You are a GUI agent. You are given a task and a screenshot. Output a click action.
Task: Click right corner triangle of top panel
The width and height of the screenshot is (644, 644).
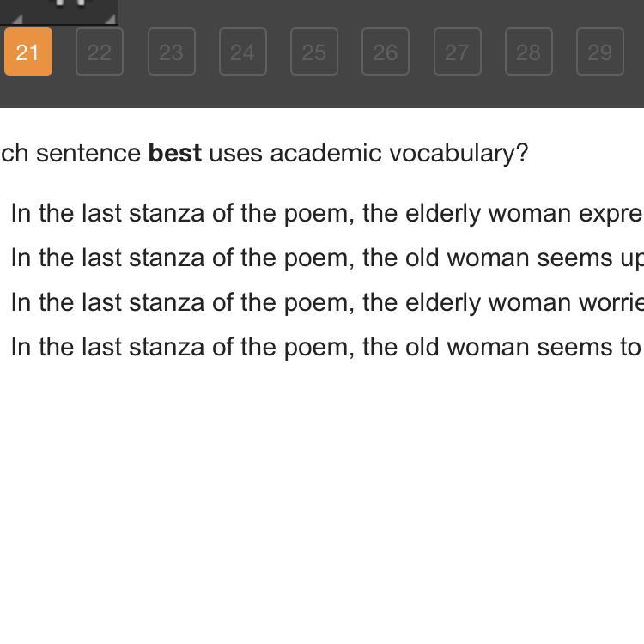[x=109, y=18]
